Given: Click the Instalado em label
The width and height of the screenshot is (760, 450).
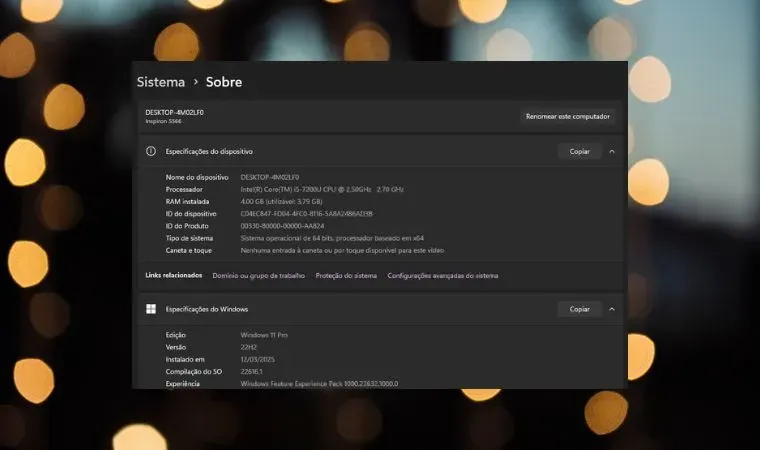Looking at the screenshot, I should (185, 359).
